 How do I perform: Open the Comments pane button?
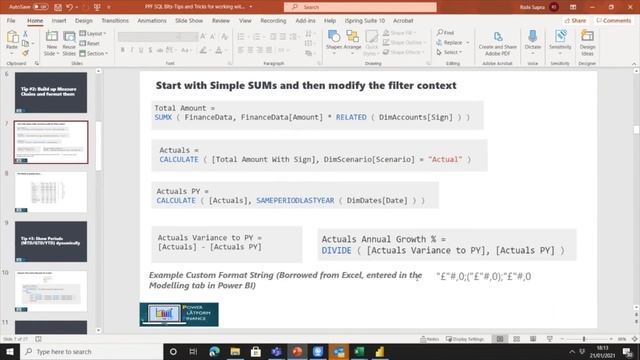pos(613,20)
